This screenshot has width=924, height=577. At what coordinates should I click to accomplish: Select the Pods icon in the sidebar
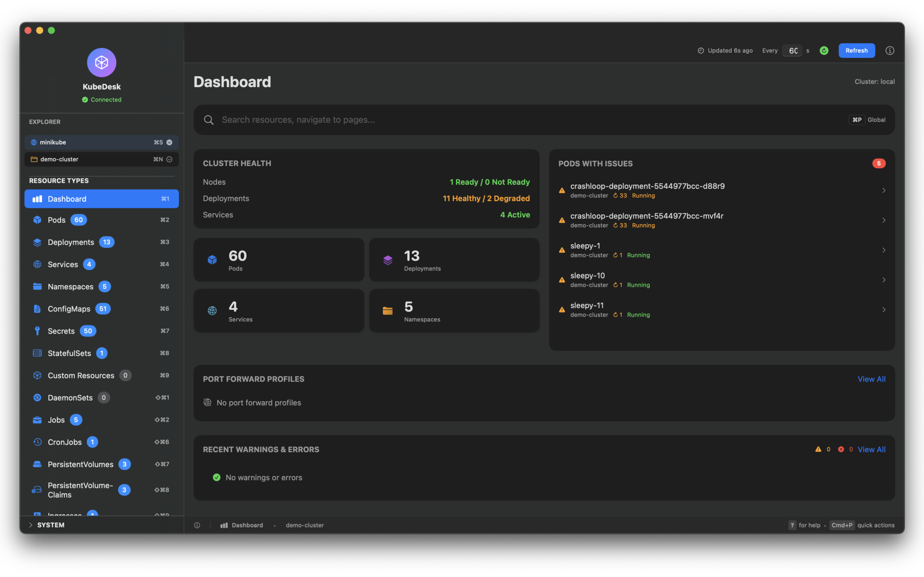(x=37, y=220)
